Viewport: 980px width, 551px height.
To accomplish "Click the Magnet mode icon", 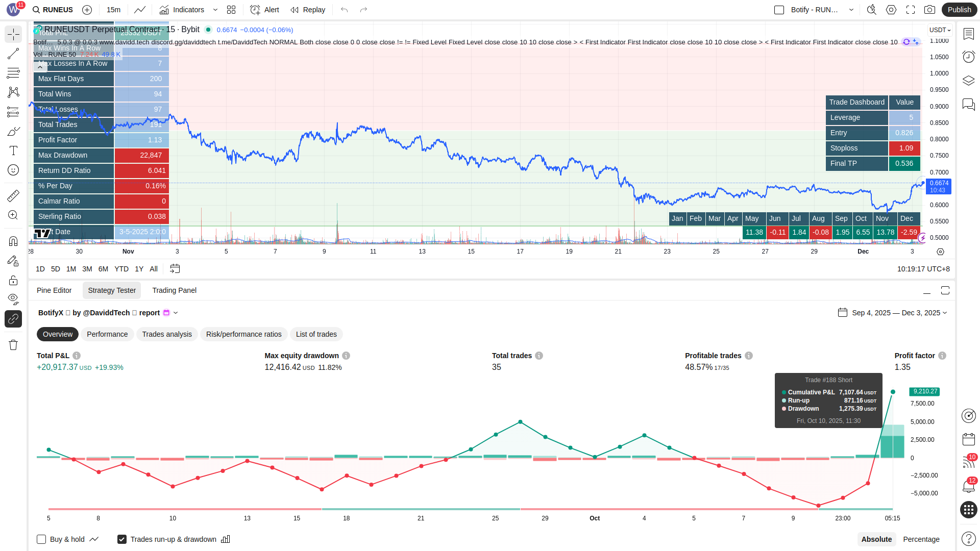I will (13, 241).
